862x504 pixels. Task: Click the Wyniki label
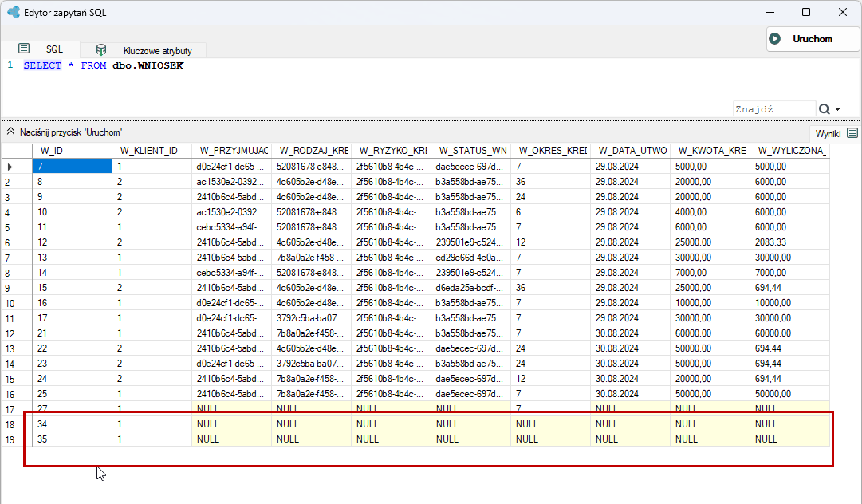[828, 134]
